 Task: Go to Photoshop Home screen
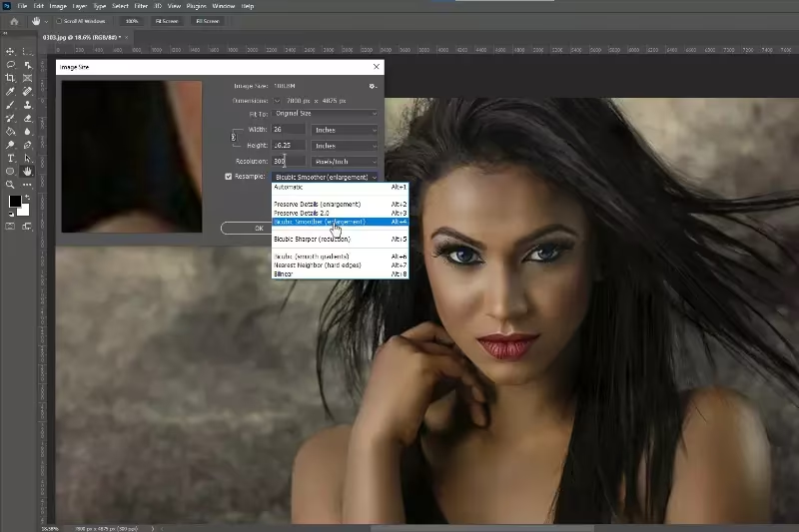[14, 21]
